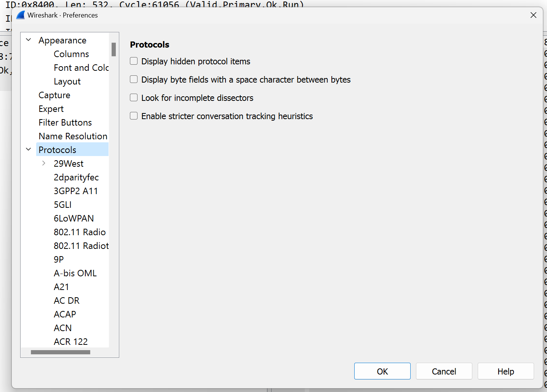Select the AC DR protocol
The image size is (547, 392).
[67, 301]
